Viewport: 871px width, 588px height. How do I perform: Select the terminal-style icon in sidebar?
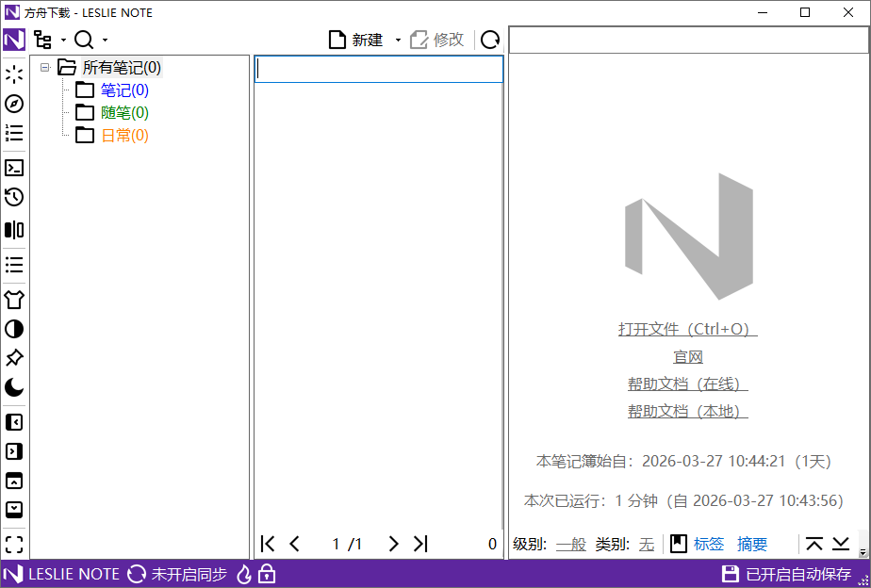[13, 168]
